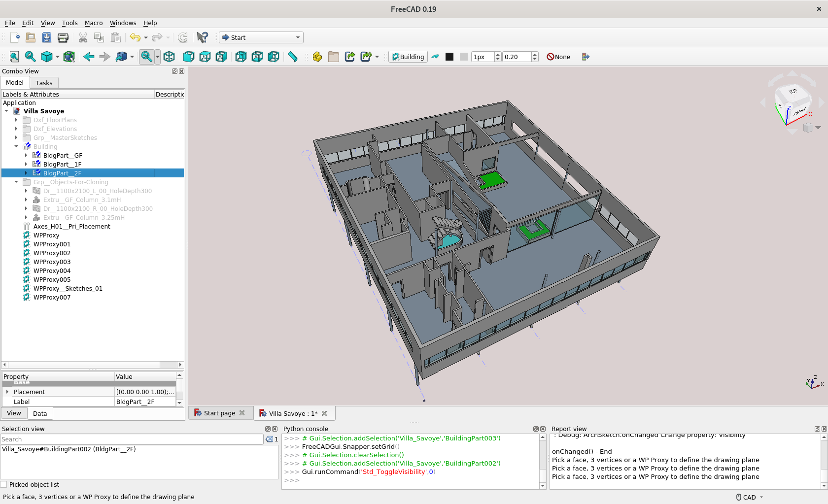828x504 pixels.
Task: Collapse the Building tree node
Action: (16, 146)
